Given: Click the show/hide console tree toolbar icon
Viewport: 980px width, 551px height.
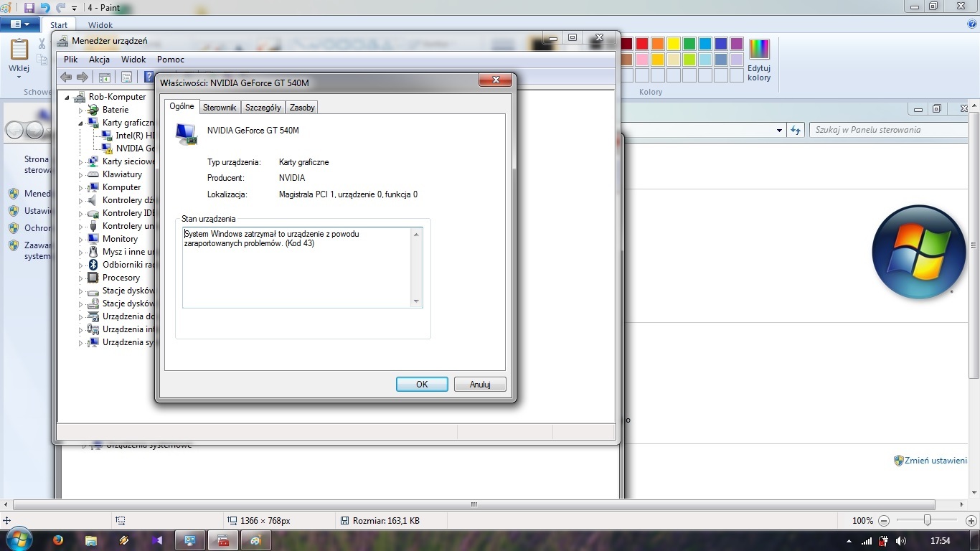Looking at the screenshot, I should 105,77.
